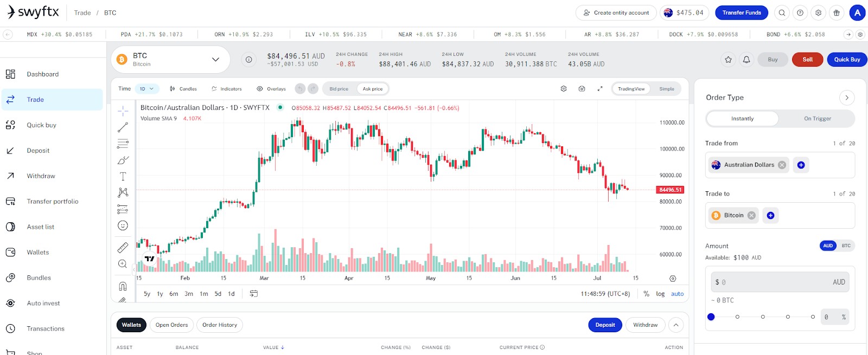The width and height of the screenshot is (868, 355).
Task: Open the emoji sticker tool
Action: click(x=123, y=225)
